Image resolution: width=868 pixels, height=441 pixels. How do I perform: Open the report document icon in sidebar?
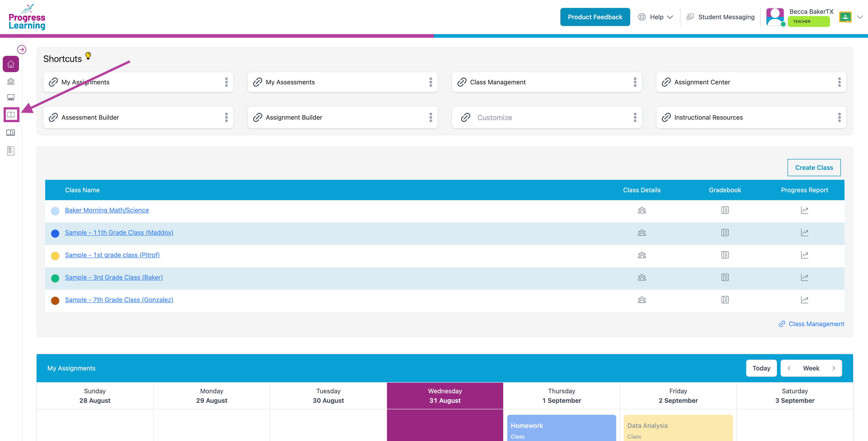pos(11,151)
